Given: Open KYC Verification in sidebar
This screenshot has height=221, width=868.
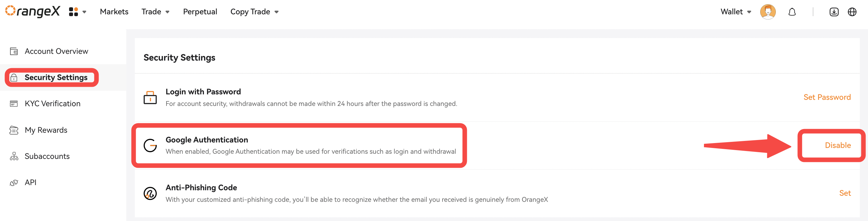Looking at the screenshot, I should click(x=52, y=103).
